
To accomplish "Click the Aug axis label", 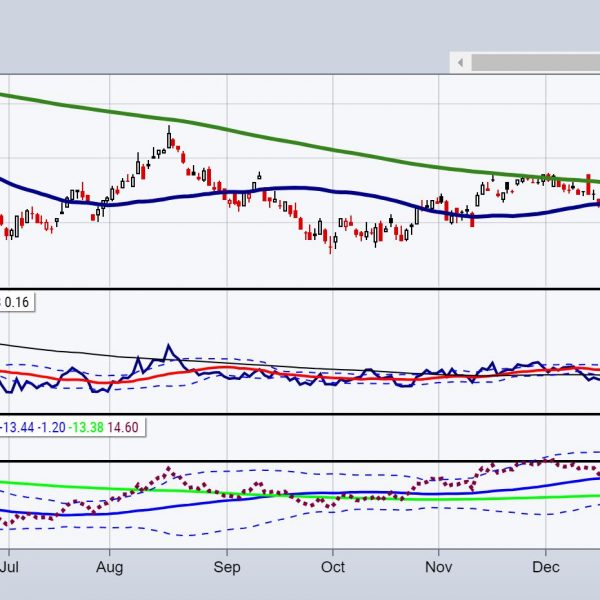I will point(109,567).
